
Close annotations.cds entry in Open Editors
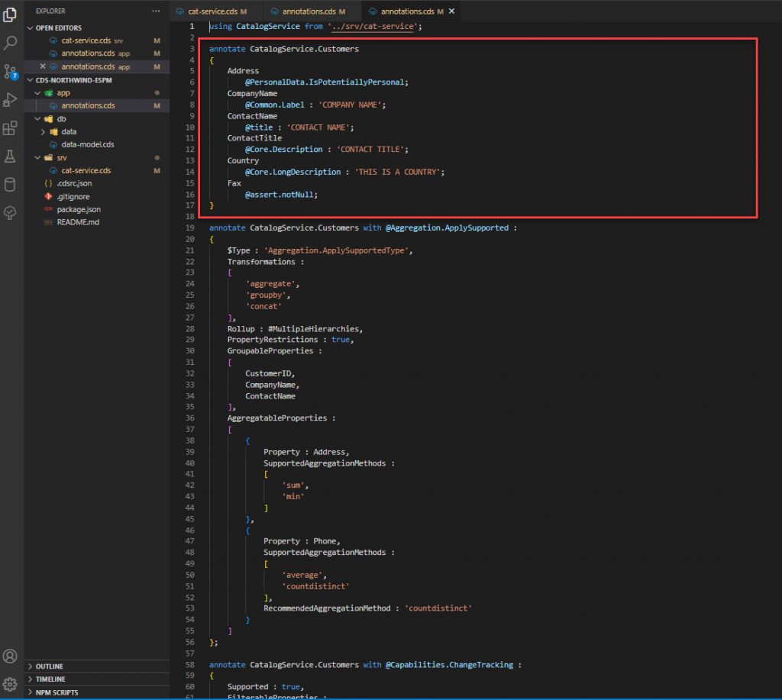[43, 66]
